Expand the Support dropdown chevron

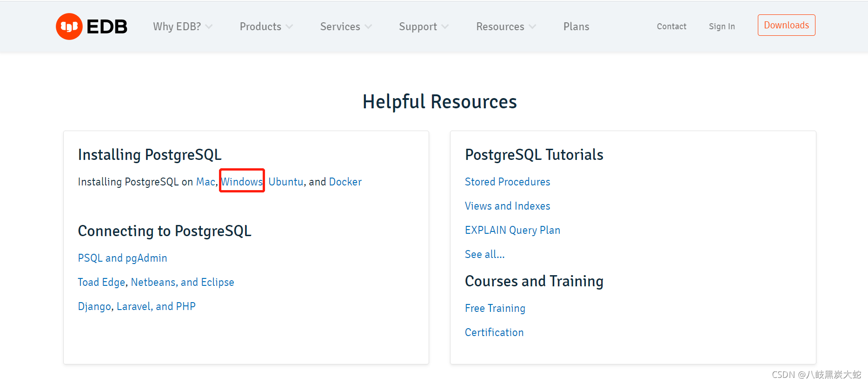445,27
